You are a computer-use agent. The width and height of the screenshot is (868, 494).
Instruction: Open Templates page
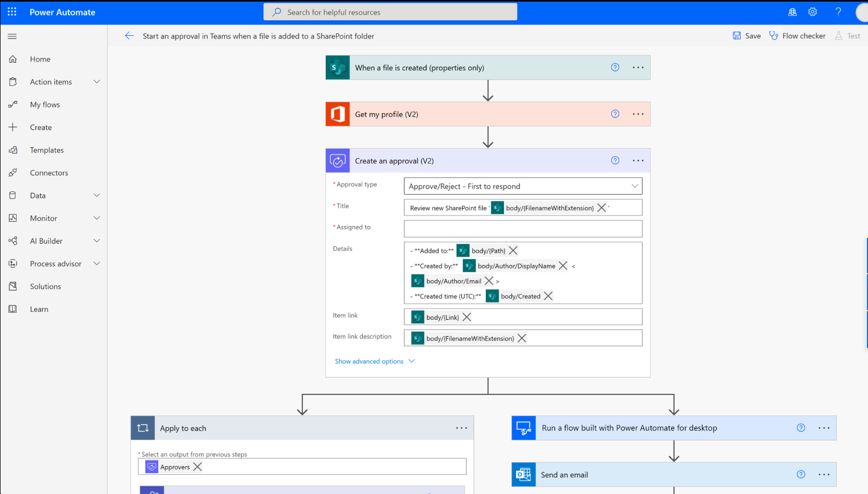[47, 150]
